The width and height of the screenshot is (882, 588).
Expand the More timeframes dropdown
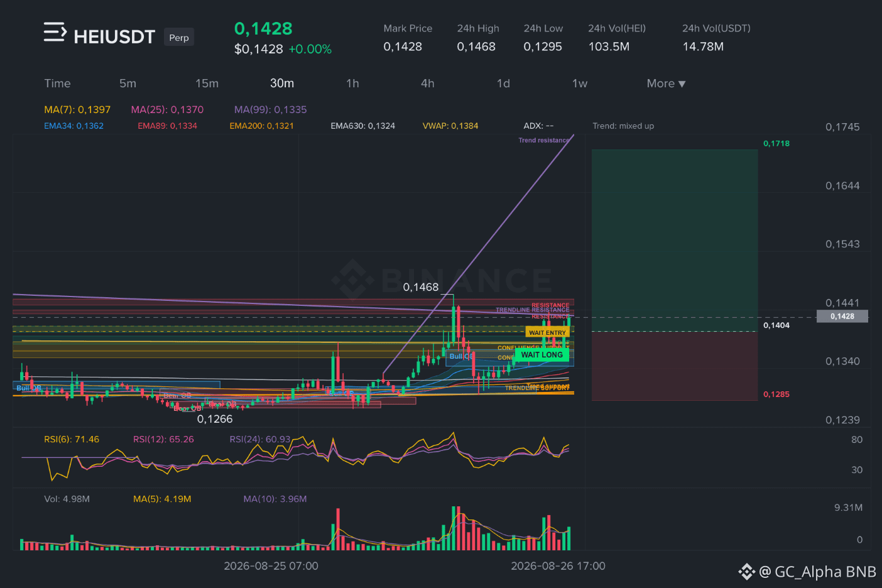pos(666,84)
